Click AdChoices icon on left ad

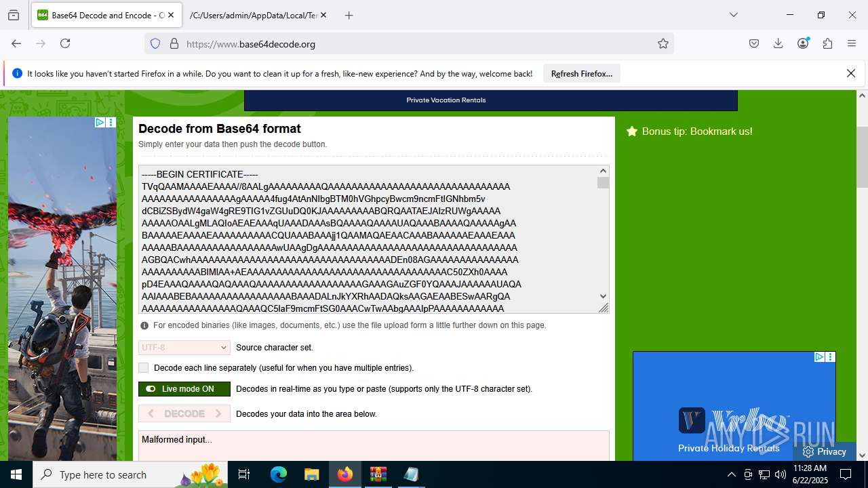coord(100,123)
